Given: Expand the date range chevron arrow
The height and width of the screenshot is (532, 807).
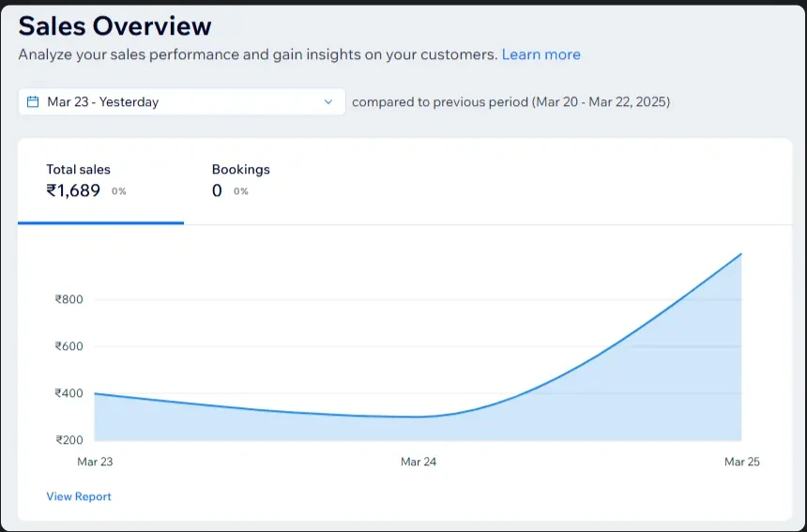Looking at the screenshot, I should pos(328,101).
